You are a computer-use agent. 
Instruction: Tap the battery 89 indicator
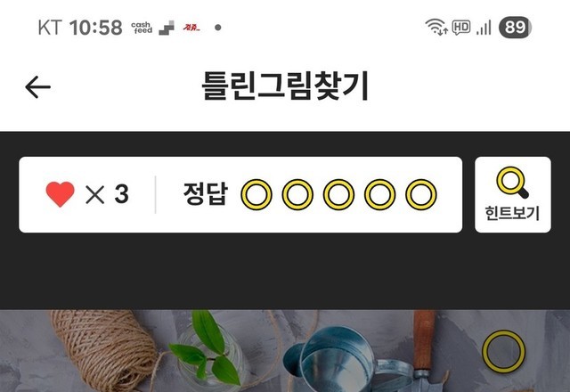(515, 28)
